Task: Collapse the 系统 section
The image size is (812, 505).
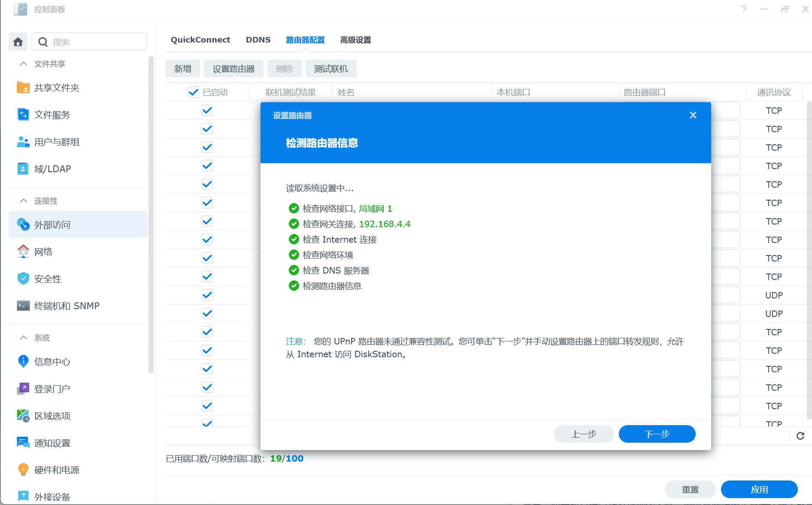Action: pyautogui.click(x=24, y=338)
